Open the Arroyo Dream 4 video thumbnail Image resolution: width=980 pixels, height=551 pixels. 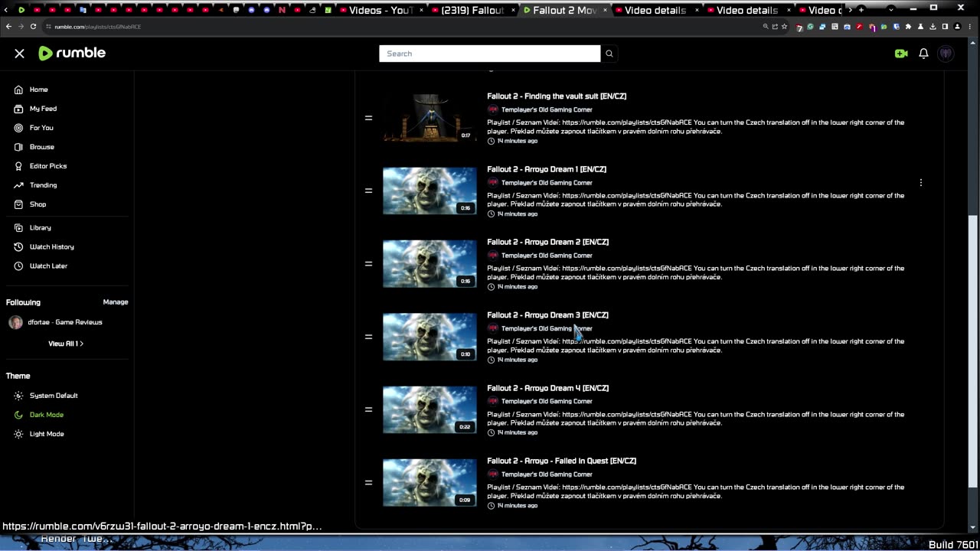[430, 409]
